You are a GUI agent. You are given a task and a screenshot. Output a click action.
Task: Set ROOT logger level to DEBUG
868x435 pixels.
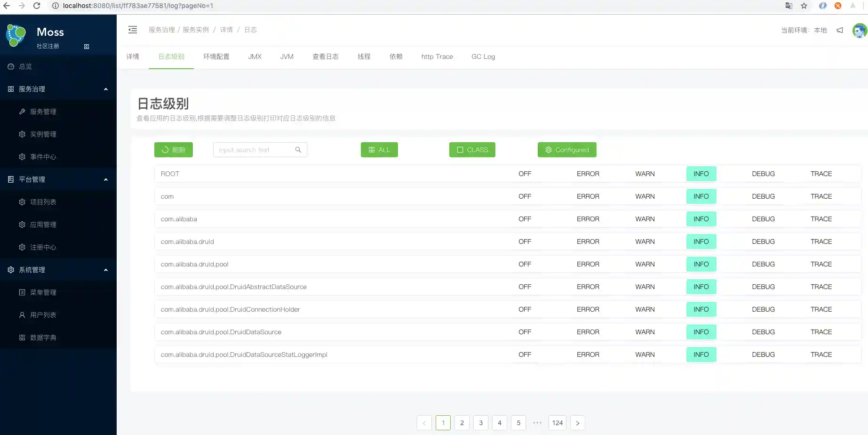[x=763, y=174]
